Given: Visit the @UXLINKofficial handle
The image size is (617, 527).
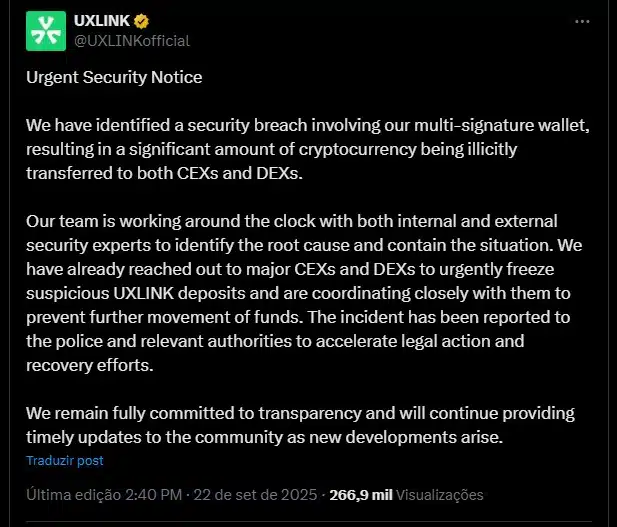Looking at the screenshot, I should click(132, 41).
